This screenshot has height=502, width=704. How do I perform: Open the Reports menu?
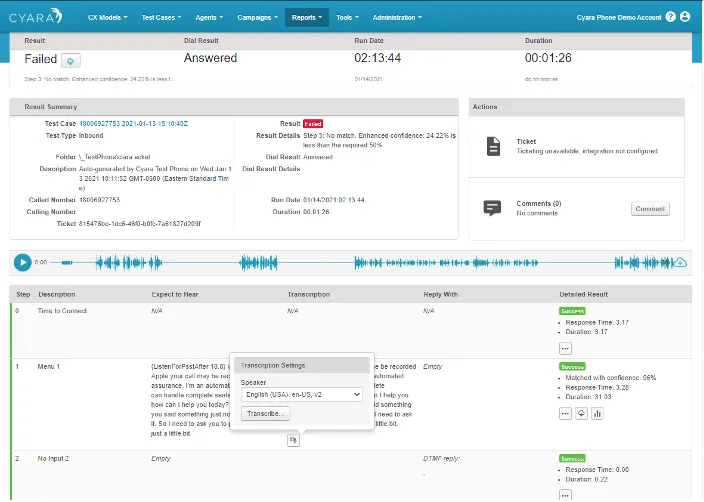[x=307, y=18]
